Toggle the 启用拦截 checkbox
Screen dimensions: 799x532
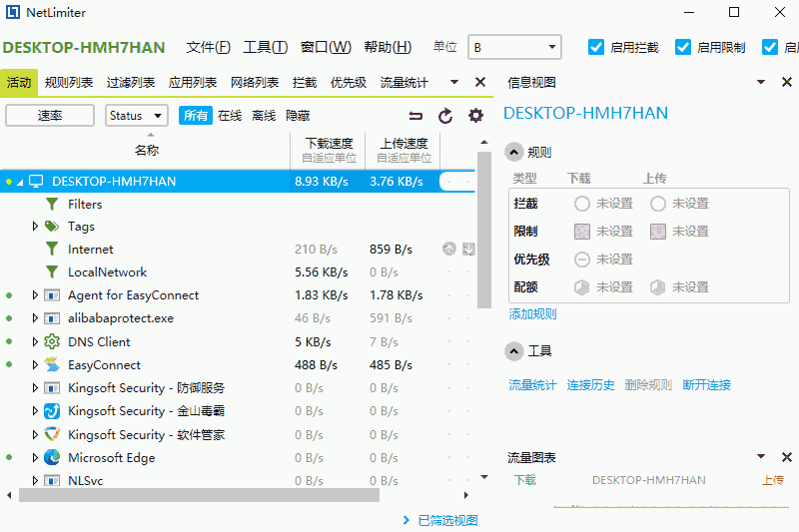click(x=595, y=47)
